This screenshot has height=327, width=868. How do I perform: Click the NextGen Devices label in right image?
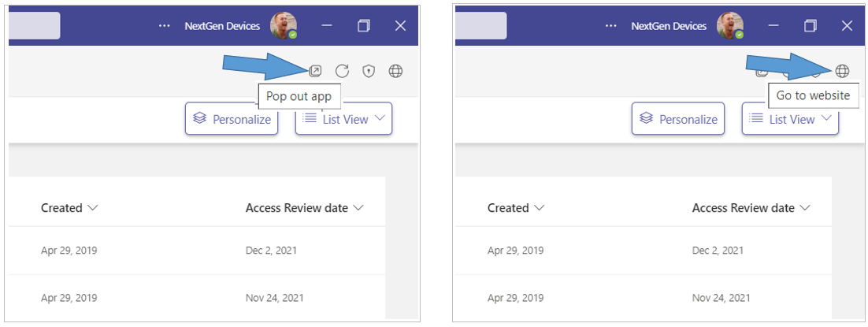point(669,26)
